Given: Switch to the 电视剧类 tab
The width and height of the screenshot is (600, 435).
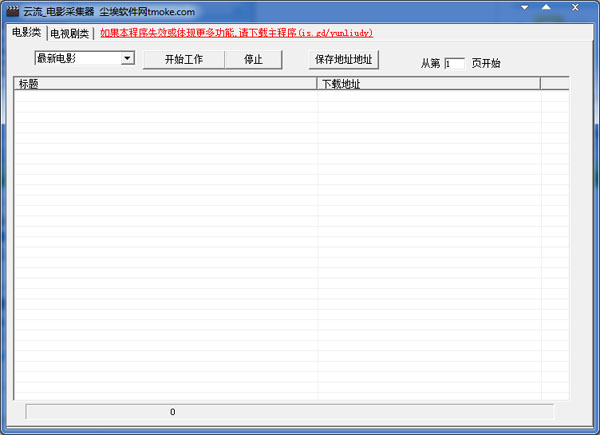Looking at the screenshot, I should [70, 34].
